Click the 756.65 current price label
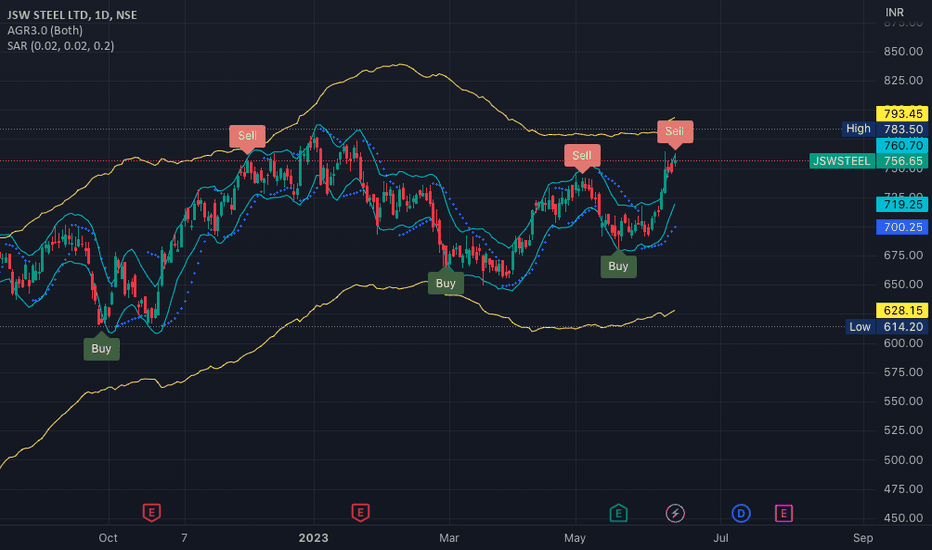 pyautogui.click(x=902, y=161)
